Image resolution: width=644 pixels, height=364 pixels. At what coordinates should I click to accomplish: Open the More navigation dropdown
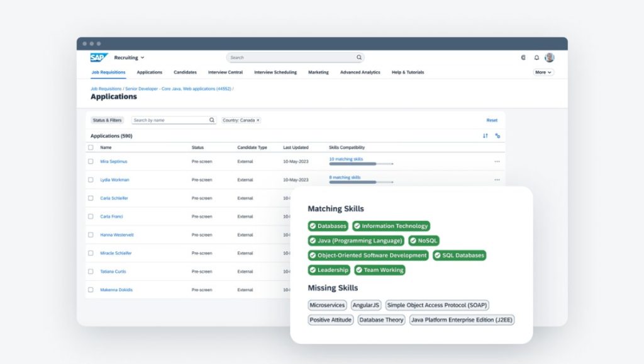543,72
